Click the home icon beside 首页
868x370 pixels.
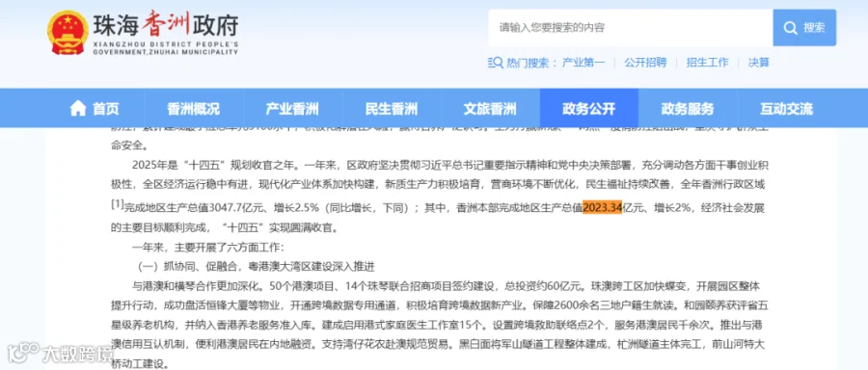[x=77, y=109]
